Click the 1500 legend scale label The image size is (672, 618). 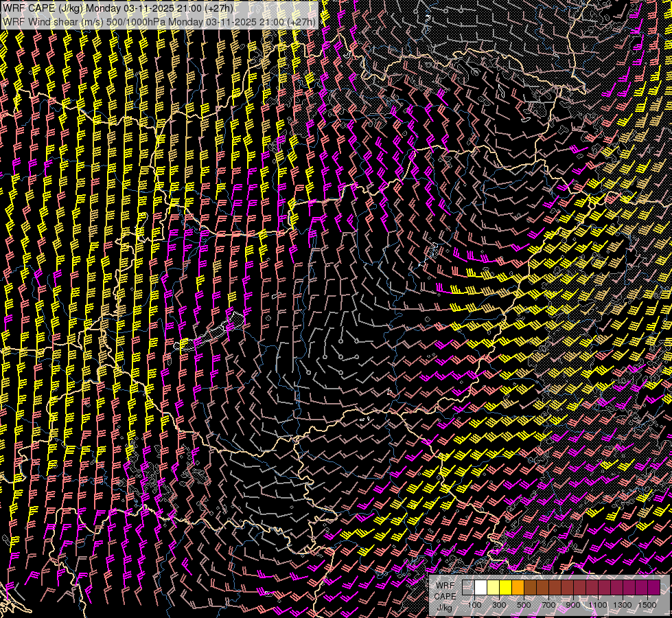pyautogui.click(x=647, y=605)
